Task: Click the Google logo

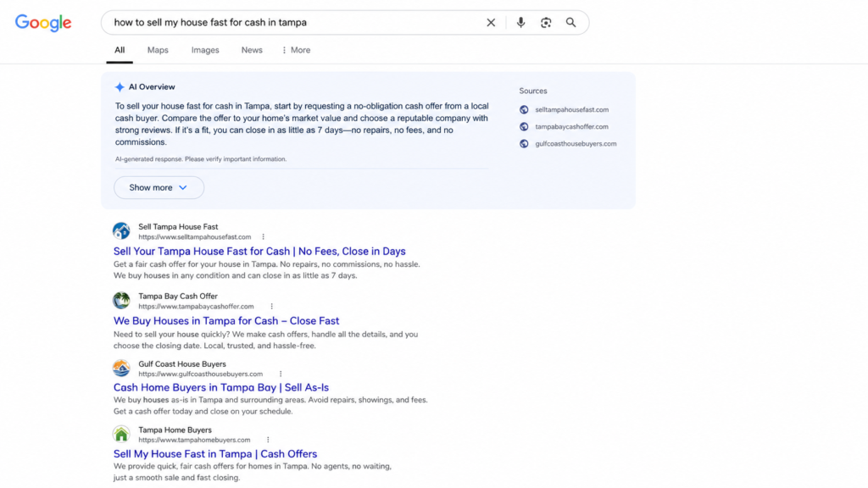Action: click(x=43, y=23)
